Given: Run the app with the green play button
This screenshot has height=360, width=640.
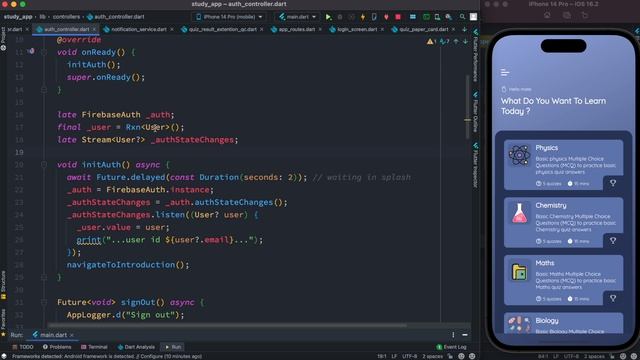Looking at the screenshot, I should click(x=328, y=17).
